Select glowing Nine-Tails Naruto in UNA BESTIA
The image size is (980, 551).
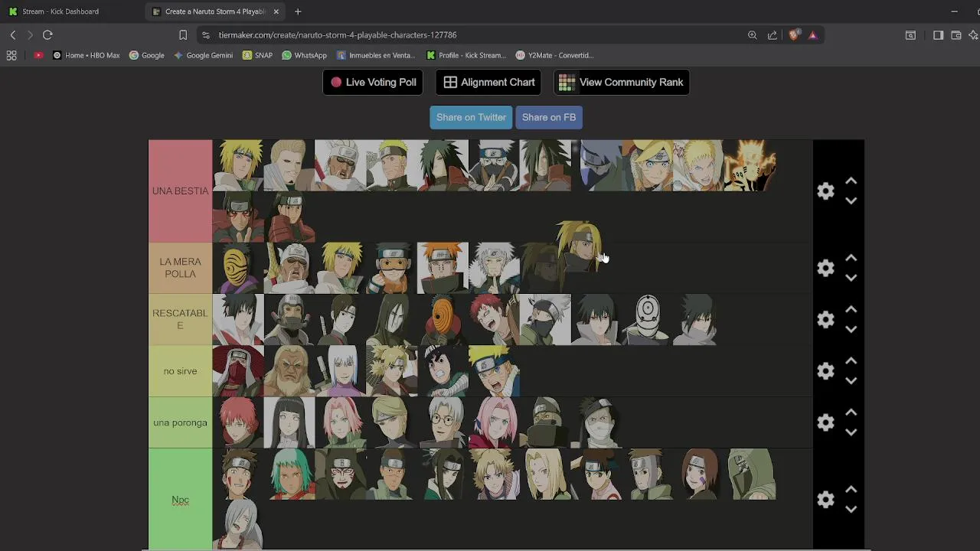[x=750, y=165]
